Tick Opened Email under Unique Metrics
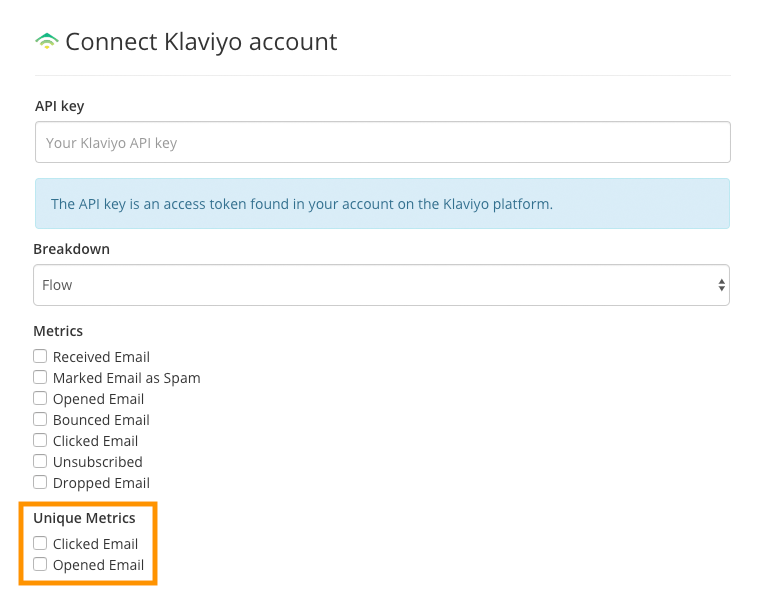The height and width of the screenshot is (598, 766). pyautogui.click(x=40, y=564)
